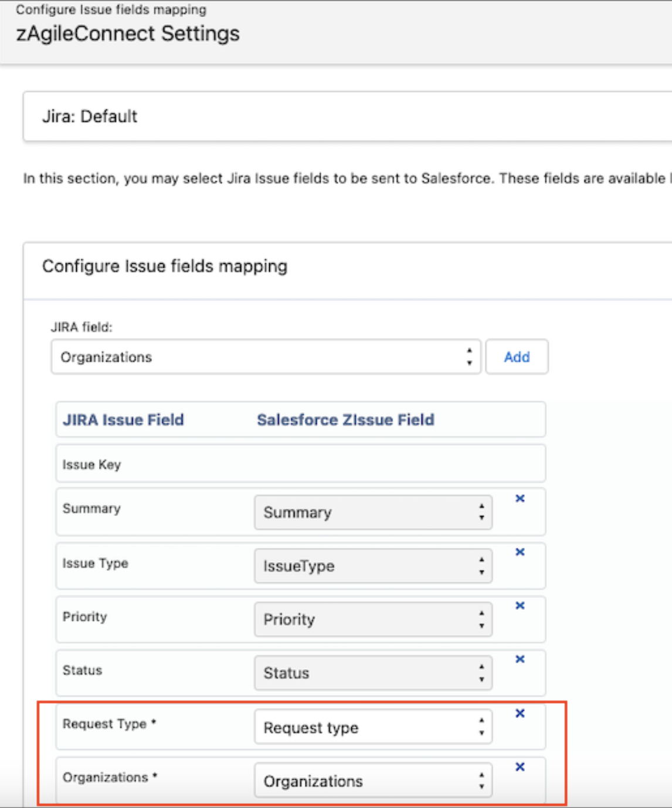The width and height of the screenshot is (672, 808).
Task: Open the Summary Salesforce field dropdown
Action: (373, 512)
